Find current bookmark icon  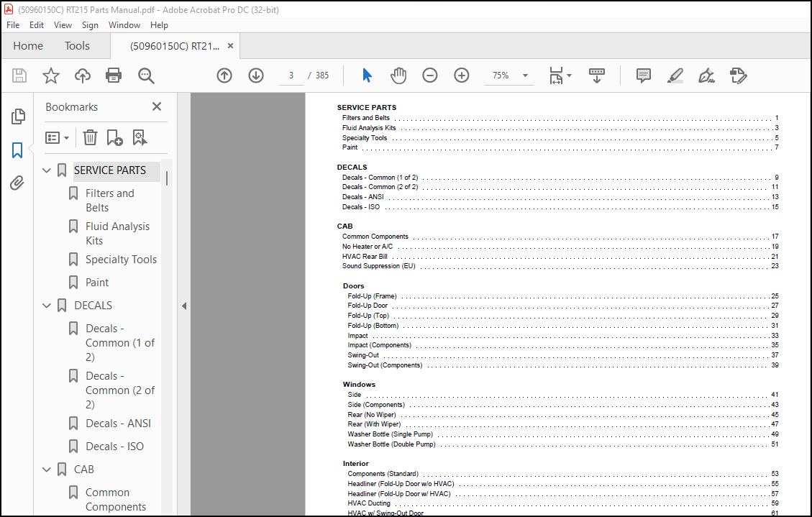[x=140, y=137]
